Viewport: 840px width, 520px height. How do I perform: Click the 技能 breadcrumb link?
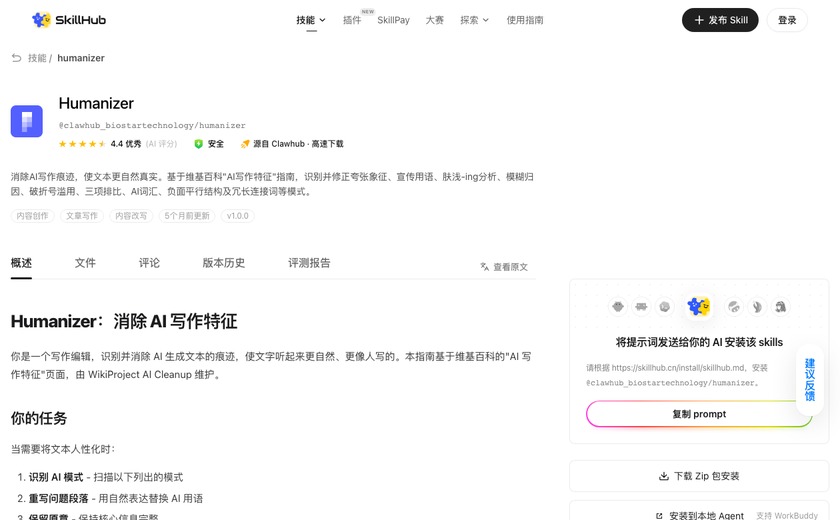37,58
